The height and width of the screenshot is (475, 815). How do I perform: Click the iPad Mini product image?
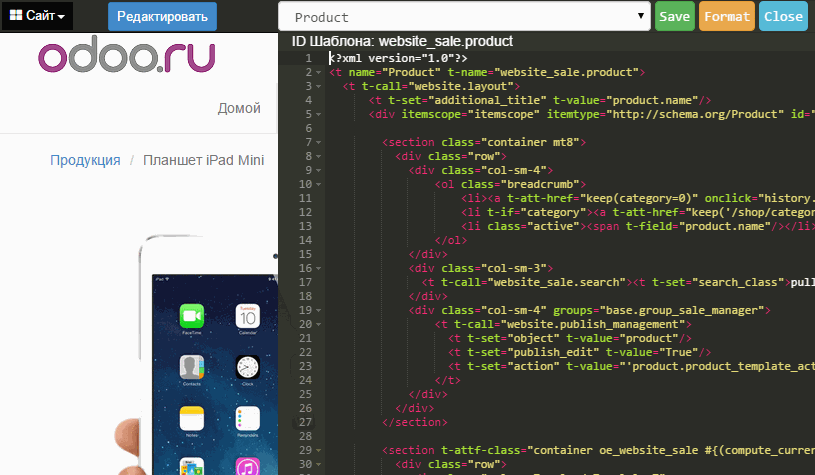[x=198, y=353]
